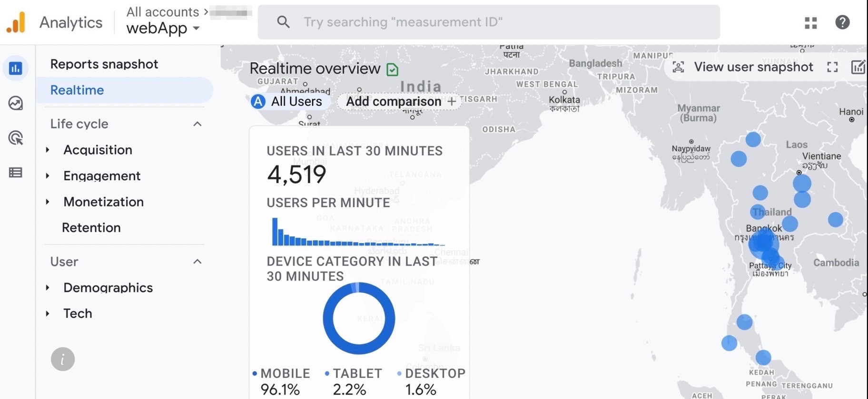
Task: Click the search magnifier icon
Action: (283, 22)
